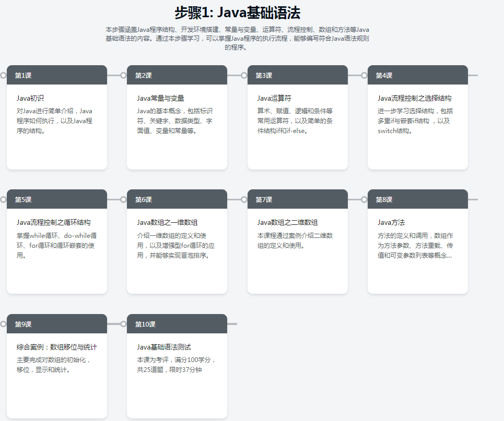Click the 步骤1: Java基础语法 page heading
Image resolution: width=504 pixels, height=421 pixels.
pyautogui.click(x=237, y=13)
